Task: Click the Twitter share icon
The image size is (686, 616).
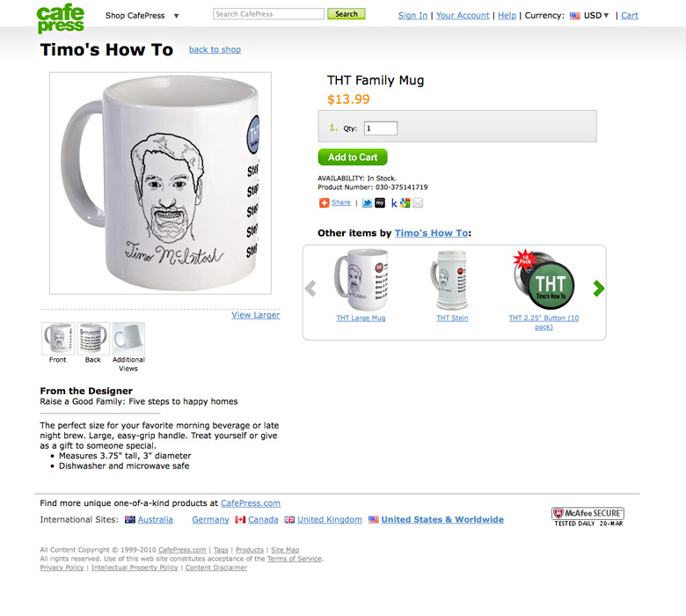Action: (367, 203)
